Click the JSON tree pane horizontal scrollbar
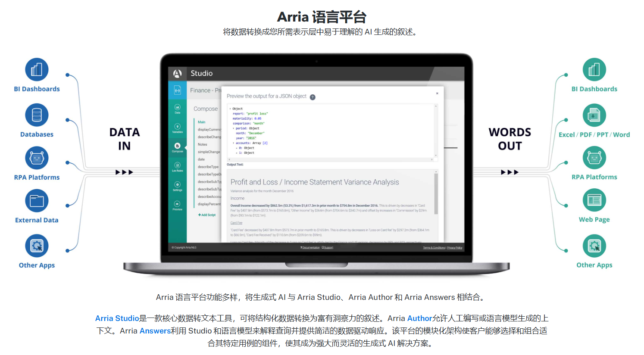Image resolution: width=644 pixels, height=355 pixels. (x=331, y=160)
